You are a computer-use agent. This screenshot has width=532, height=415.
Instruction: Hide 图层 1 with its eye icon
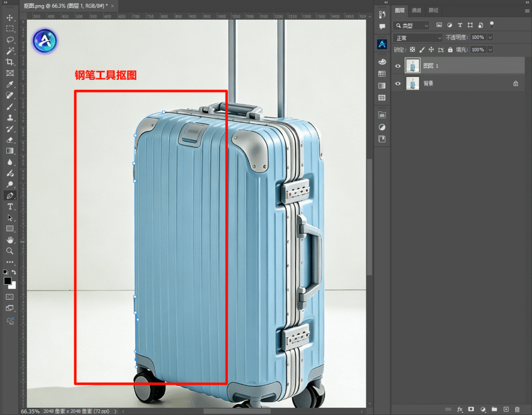click(x=398, y=66)
